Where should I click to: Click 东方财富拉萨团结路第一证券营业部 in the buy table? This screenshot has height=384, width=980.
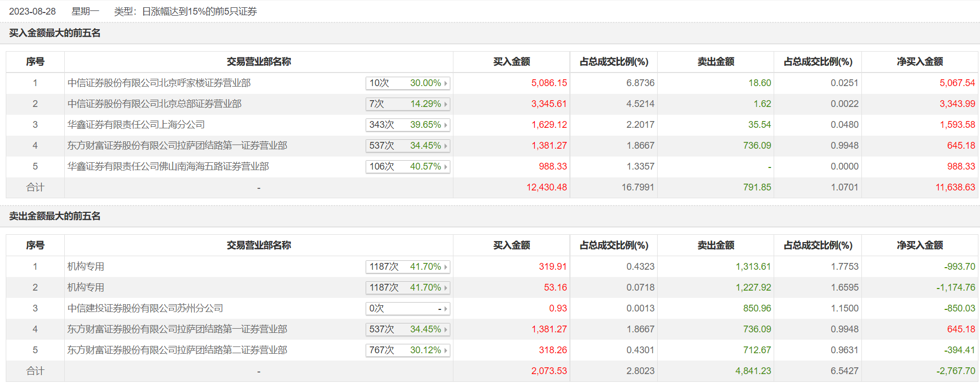pyautogui.click(x=177, y=146)
